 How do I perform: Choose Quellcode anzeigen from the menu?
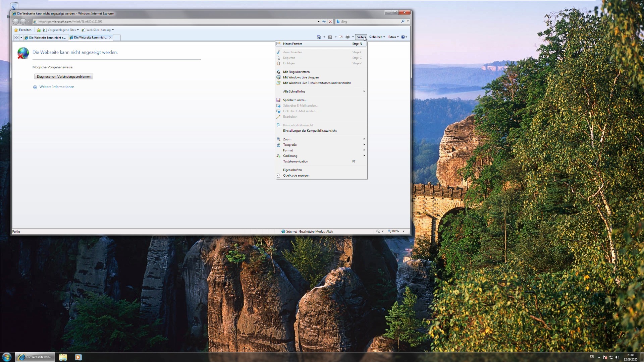[x=296, y=175]
